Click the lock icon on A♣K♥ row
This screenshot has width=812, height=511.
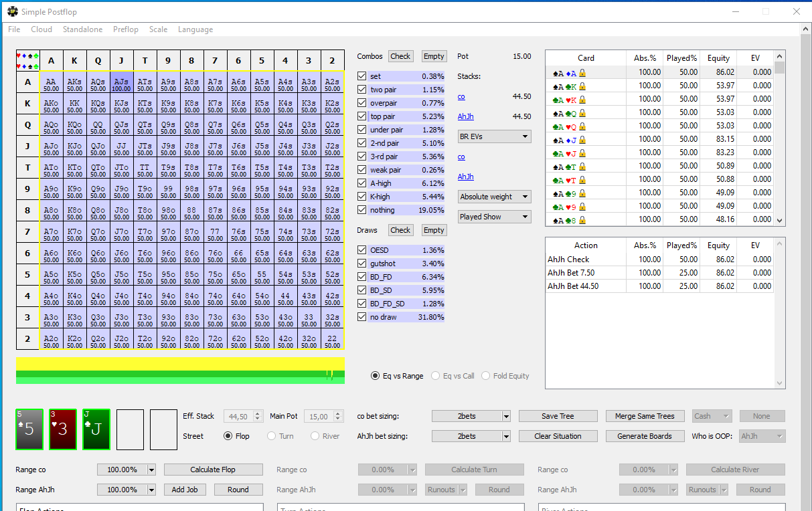pyautogui.click(x=582, y=99)
